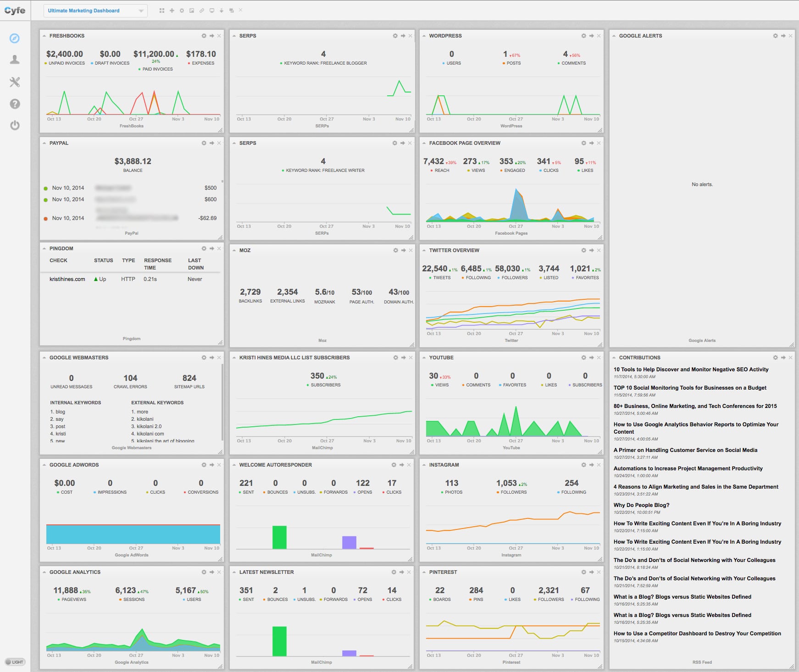799x672 pixels.
Task: Click the 104 crawl errors value
Action: 130,378
